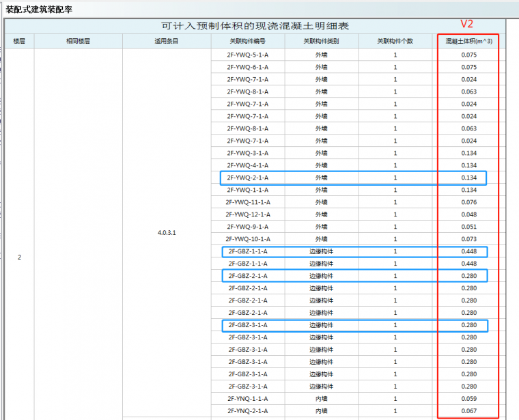Click the 相同楼层 column header
This screenshot has height=420, width=519.
(78, 41)
